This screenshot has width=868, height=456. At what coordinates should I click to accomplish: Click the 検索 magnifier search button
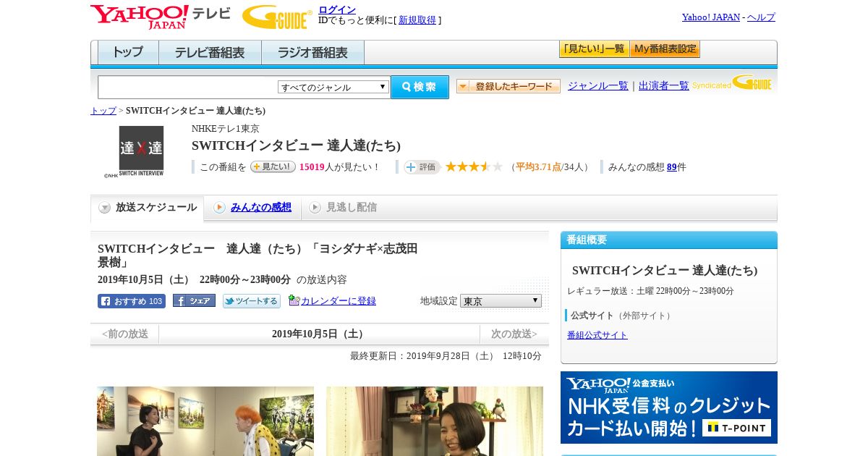pyautogui.click(x=420, y=87)
